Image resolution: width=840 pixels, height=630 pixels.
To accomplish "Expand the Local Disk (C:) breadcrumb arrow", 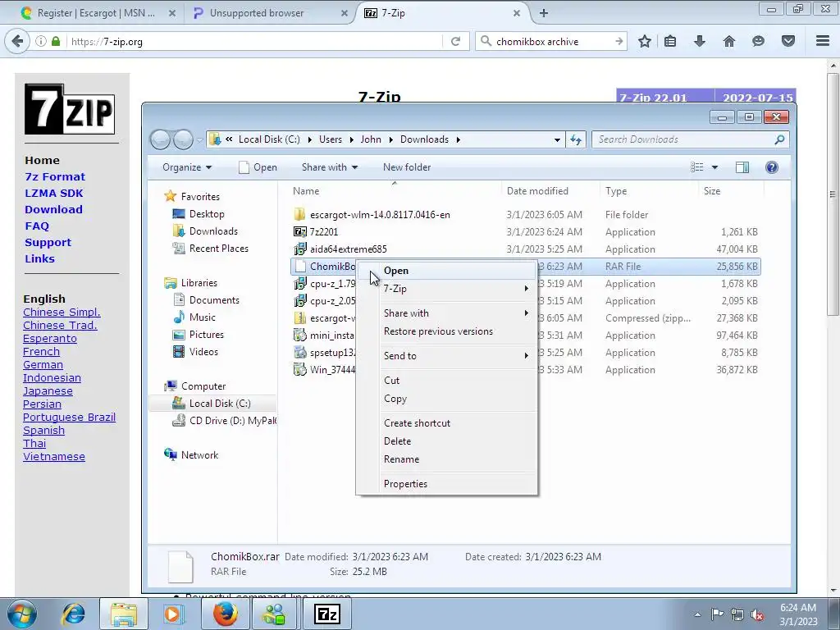I will [309, 139].
